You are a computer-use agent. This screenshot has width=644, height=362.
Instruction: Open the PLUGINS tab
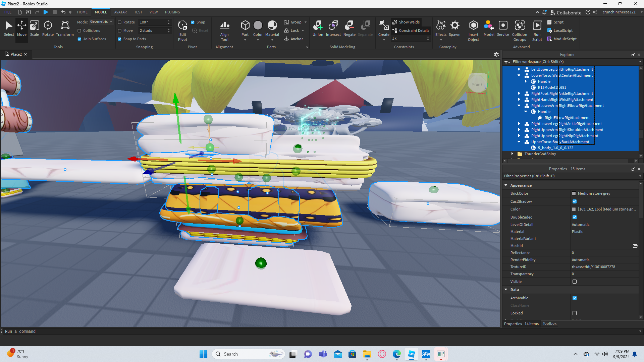[172, 12]
